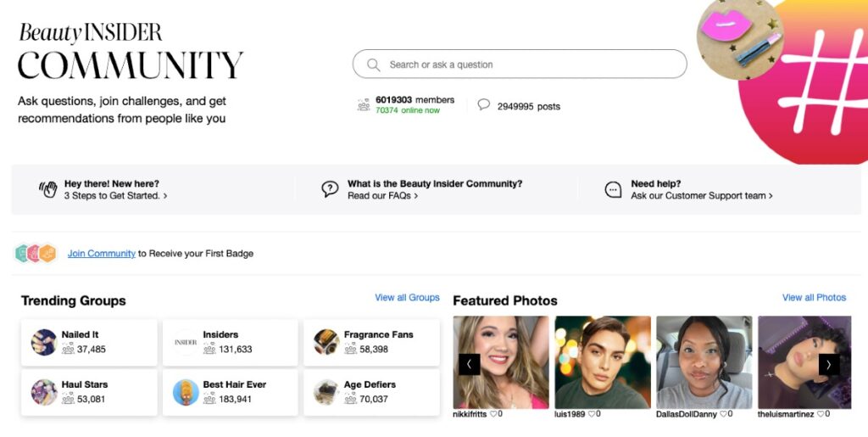This screenshot has height=437, width=868.
Task: Open the Fragrance Fans group avatar
Action: pos(326,342)
